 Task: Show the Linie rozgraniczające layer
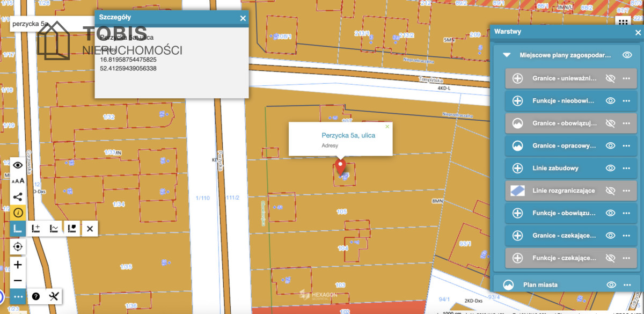pos(610,191)
